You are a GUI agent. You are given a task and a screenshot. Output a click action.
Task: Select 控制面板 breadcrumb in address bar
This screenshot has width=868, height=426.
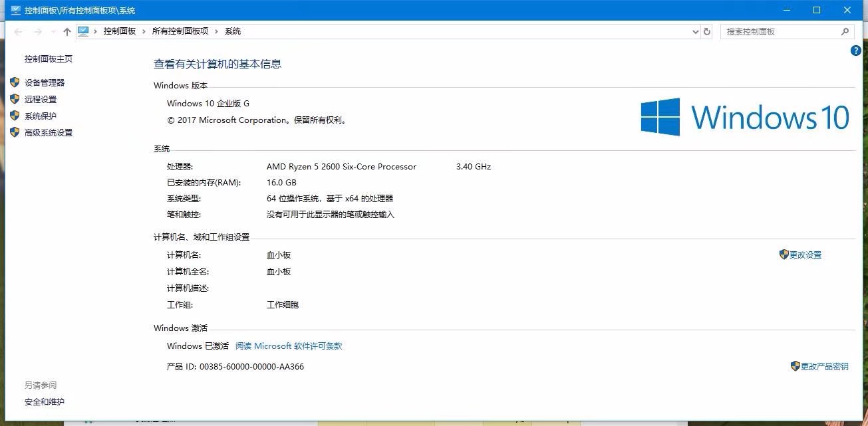coord(120,31)
